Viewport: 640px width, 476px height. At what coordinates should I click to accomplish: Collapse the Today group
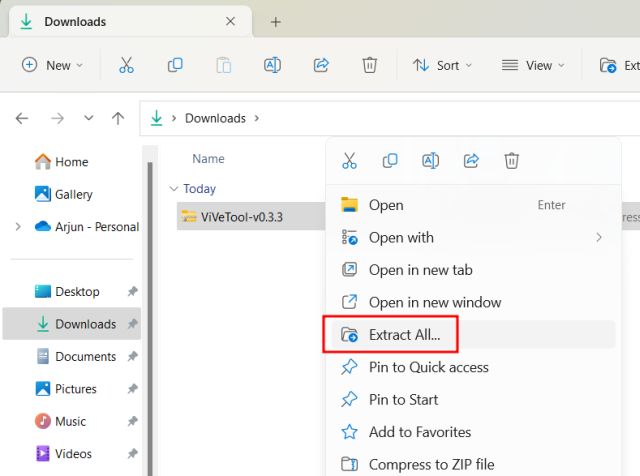pyautogui.click(x=175, y=189)
